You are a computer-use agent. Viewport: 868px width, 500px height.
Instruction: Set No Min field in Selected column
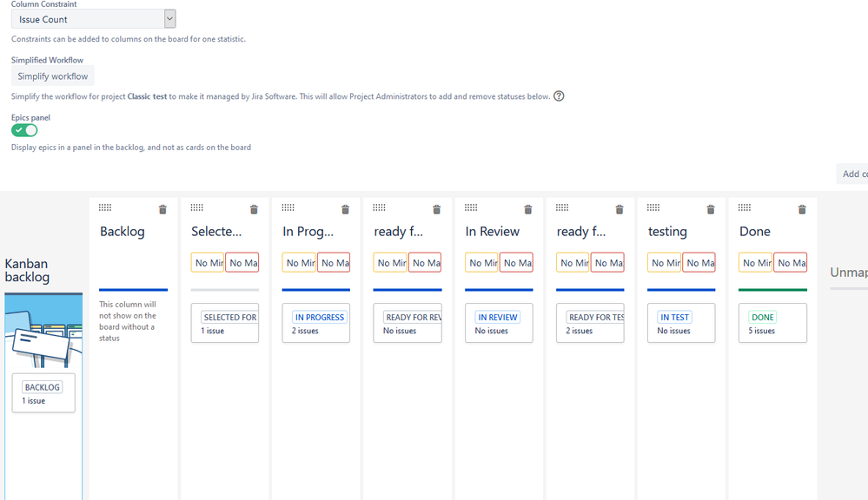coord(208,263)
